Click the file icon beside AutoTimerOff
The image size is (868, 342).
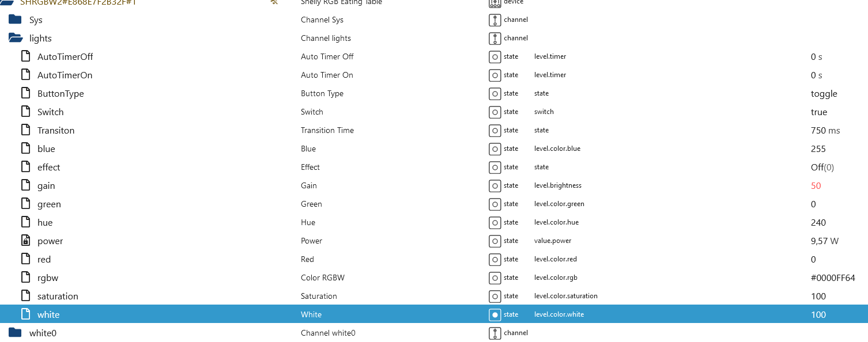(25, 56)
